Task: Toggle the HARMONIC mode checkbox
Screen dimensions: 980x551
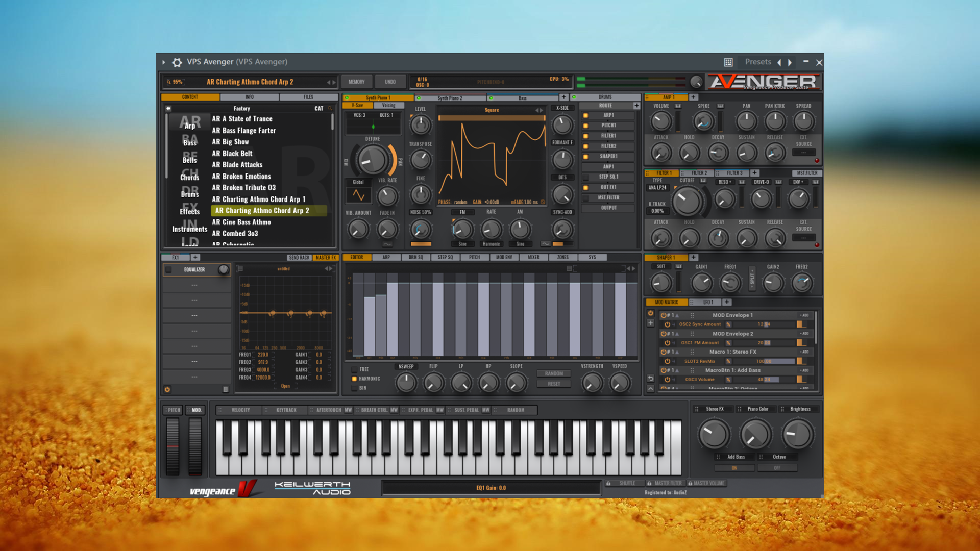Action: (354, 379)
